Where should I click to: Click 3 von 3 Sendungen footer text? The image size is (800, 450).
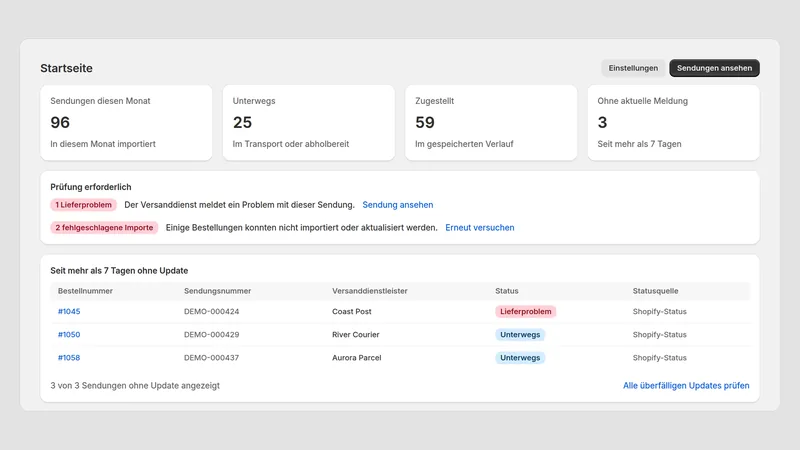click(x=135, y=386)
